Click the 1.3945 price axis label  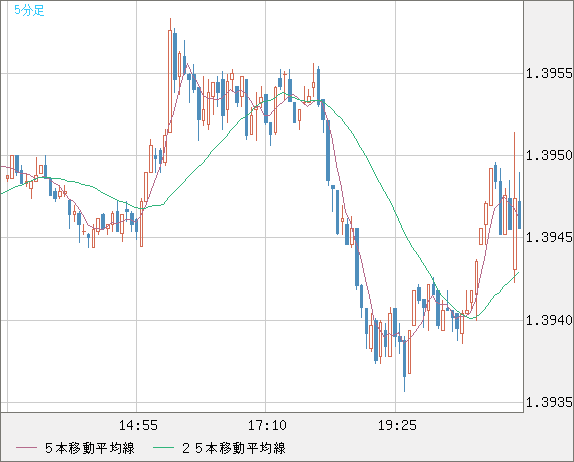tap(549, 238)
